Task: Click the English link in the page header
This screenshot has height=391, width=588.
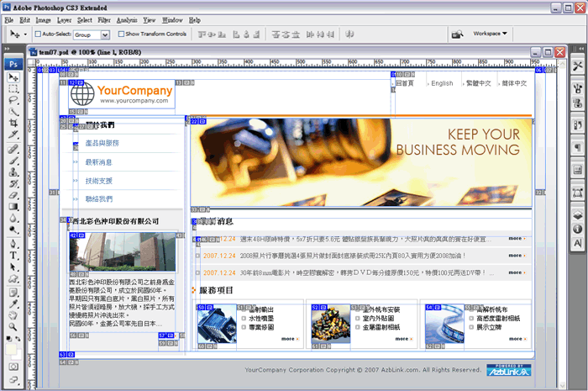Action: [442, 83]
